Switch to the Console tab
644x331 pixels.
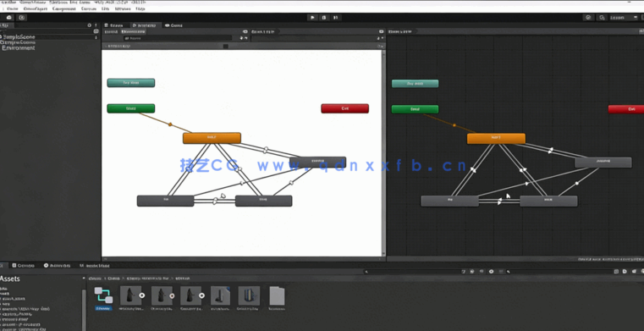click(x=24, y=266)
